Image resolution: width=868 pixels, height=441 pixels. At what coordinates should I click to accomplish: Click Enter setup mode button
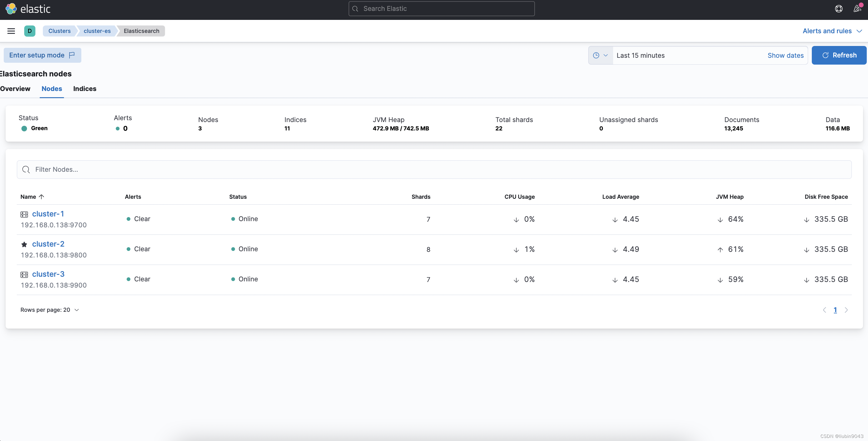tap(42, 55)
